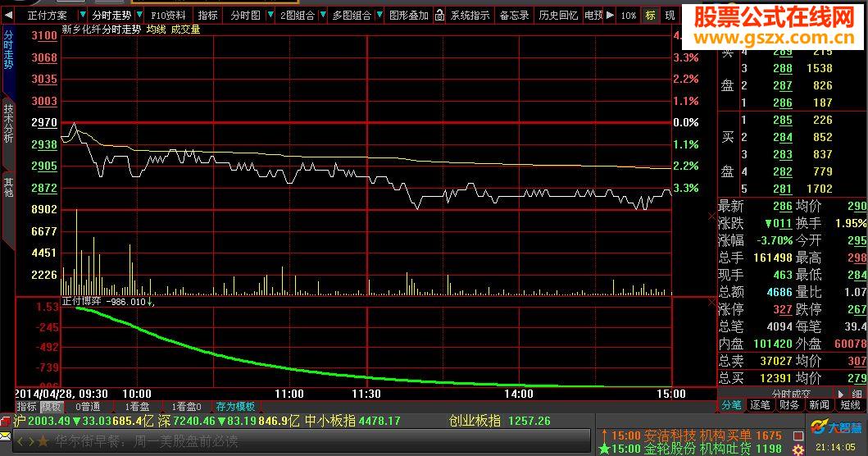Toggle the 标 button

click(x=651, y=16)
